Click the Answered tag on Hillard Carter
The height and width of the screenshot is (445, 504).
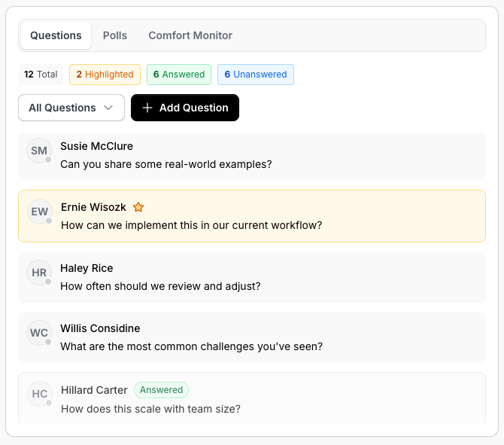(x=161, y=390)
